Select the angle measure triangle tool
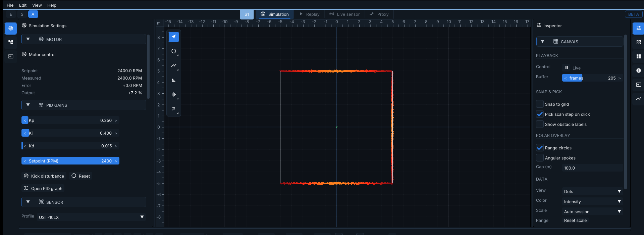 [x=173, y=80]
